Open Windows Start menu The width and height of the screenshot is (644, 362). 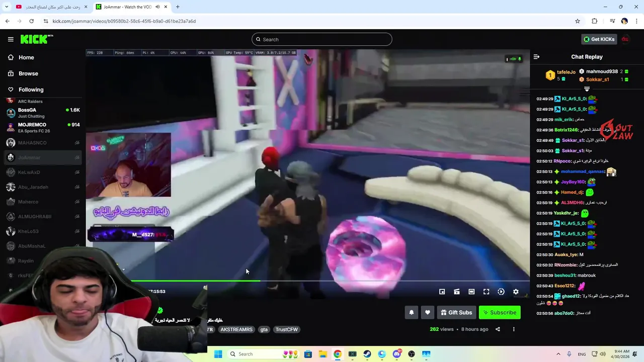click(218, 354)
